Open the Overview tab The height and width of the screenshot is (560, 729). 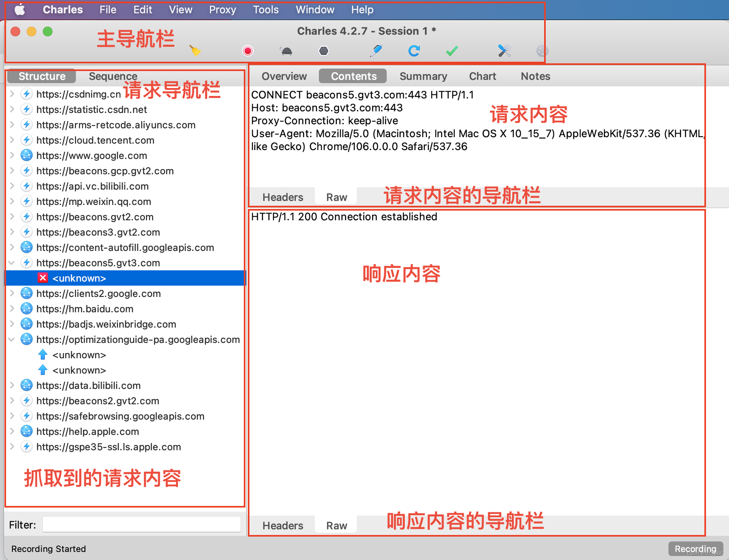[284, 76]
